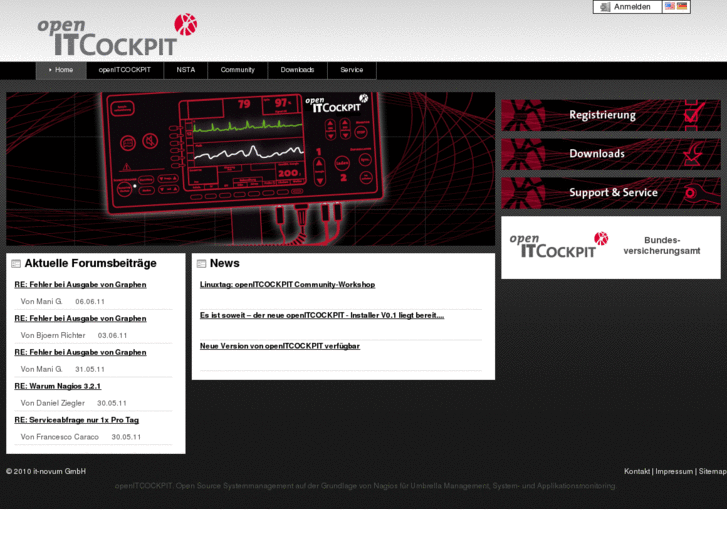The height and width of the screenshot is (545, 727).
Task: Click the 'Von Daniel Ziegler' author text
Action: coord(52,403)
